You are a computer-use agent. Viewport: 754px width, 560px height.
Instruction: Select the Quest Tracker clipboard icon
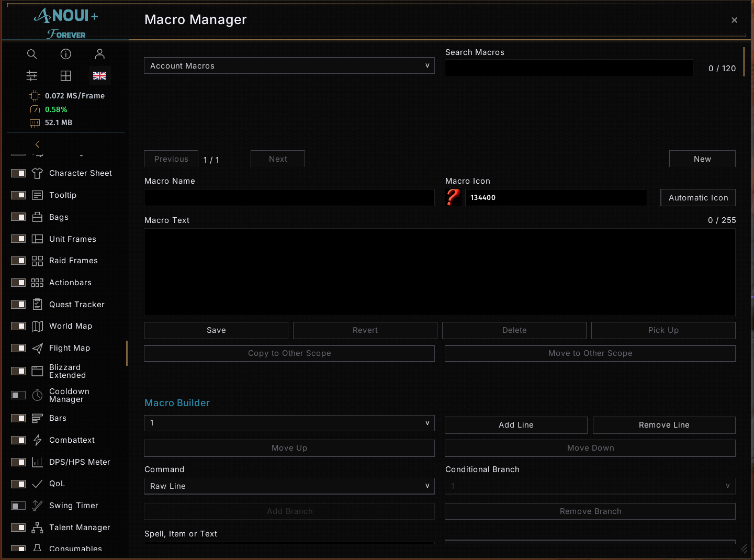point(37,305)
